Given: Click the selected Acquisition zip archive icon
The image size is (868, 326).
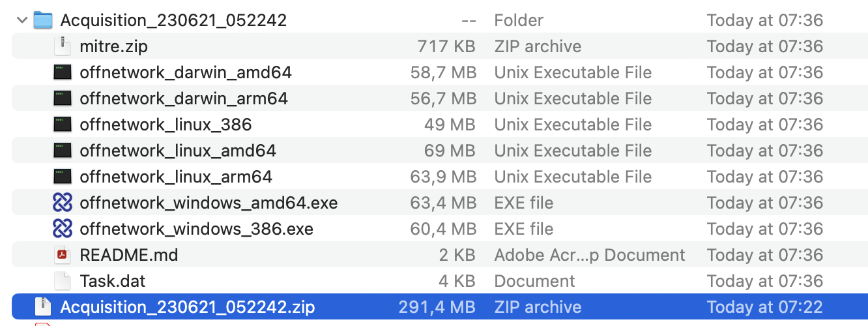Looking at the screenshot, I should (x=43, y=307).
